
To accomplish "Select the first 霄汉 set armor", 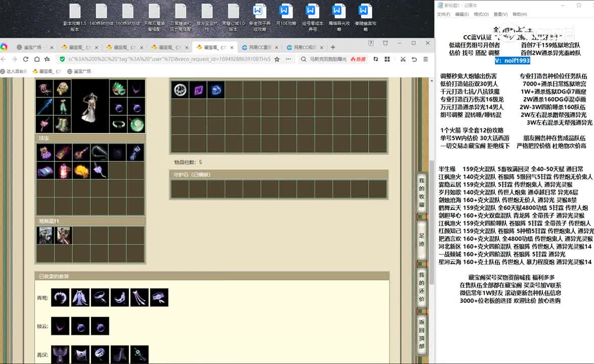I will click(60, 354).
